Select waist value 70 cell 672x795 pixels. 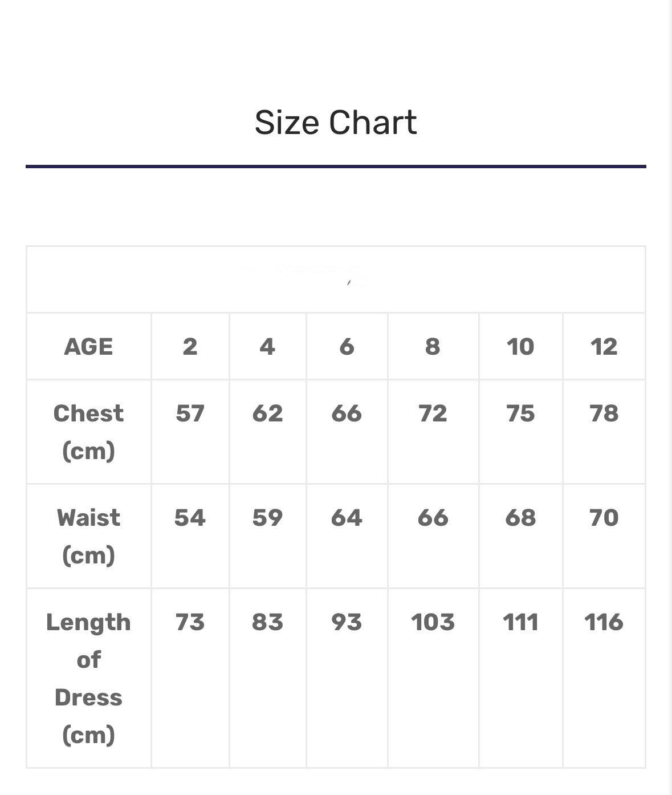click(x=604, y=518)
